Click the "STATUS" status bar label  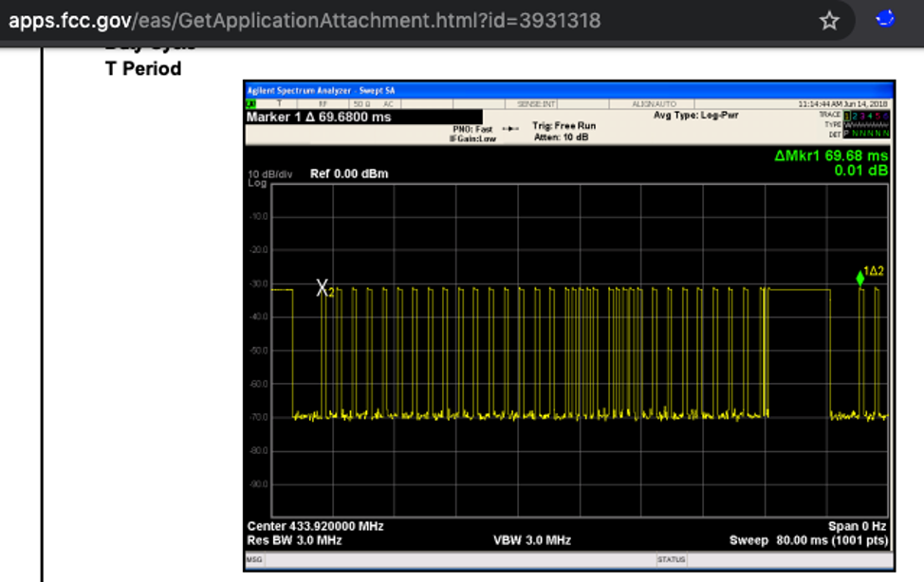tap(672, 559)
